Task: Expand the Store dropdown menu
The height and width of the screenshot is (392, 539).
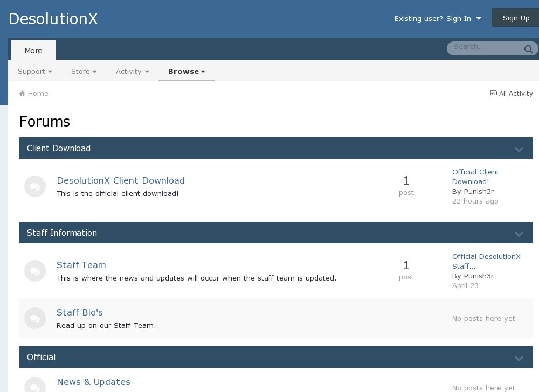Action: [x=84, y=71]
